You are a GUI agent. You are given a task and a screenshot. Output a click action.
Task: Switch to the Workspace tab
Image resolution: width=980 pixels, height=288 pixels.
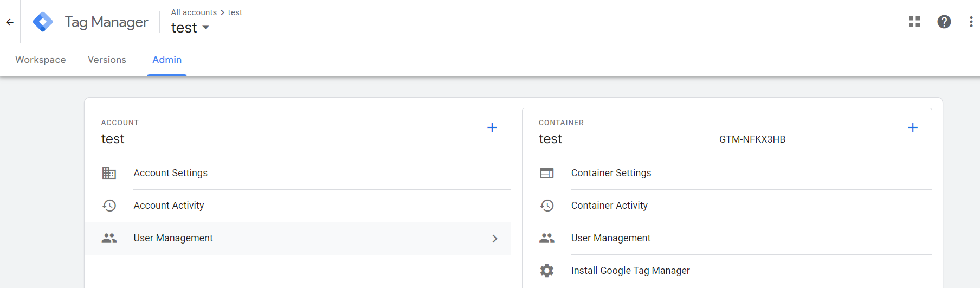41,60
